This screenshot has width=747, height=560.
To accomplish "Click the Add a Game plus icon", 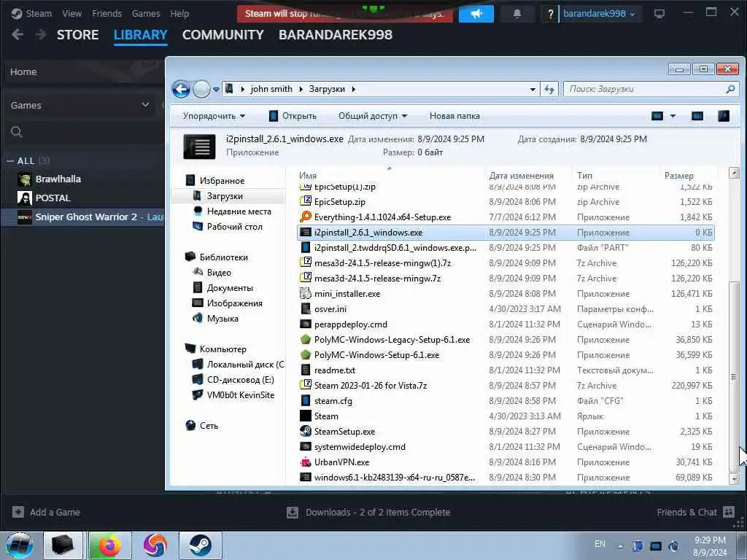I will 18,512.
